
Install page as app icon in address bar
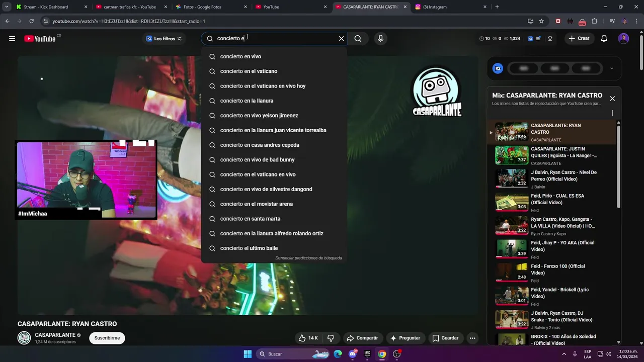[x=530, y=21]
